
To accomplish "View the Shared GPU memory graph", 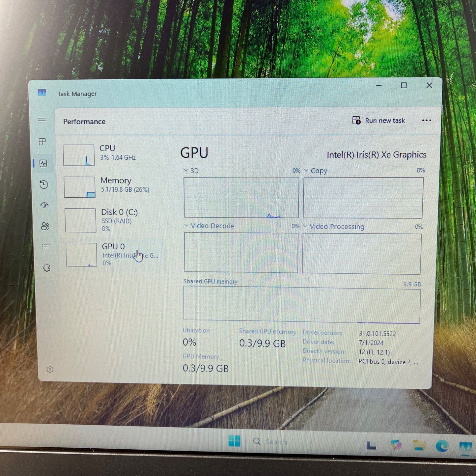I will [301, 303].
